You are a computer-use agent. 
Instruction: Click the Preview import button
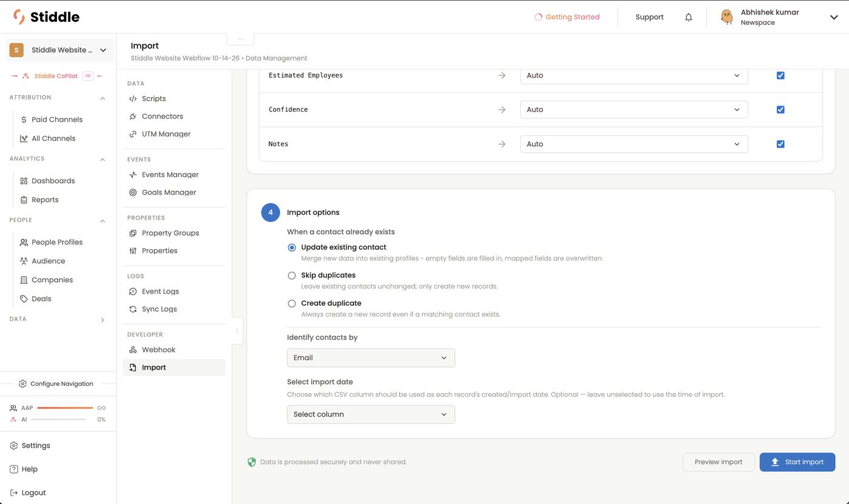tap(719, 462)
